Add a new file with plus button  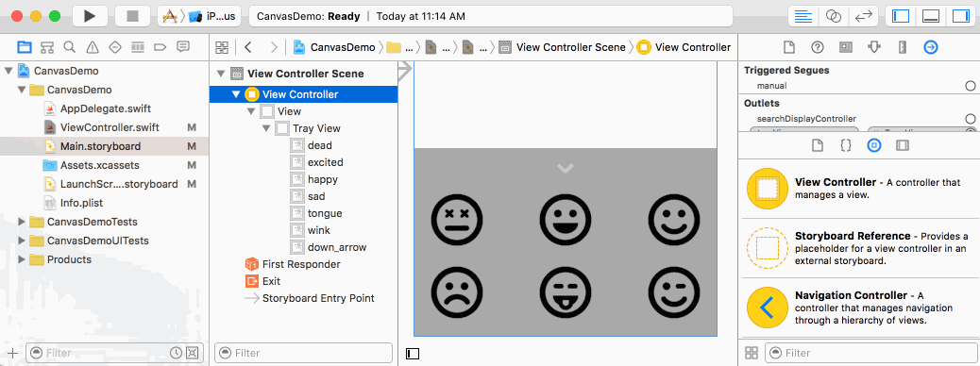tap(12, 353)
